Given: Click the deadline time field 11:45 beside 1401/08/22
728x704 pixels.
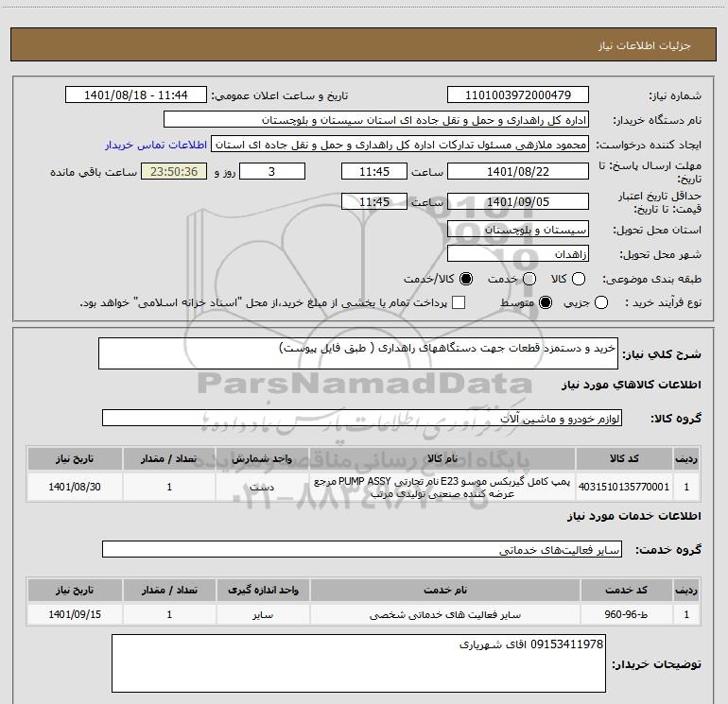Looking at the screenshot, I should tap(374, 171).
